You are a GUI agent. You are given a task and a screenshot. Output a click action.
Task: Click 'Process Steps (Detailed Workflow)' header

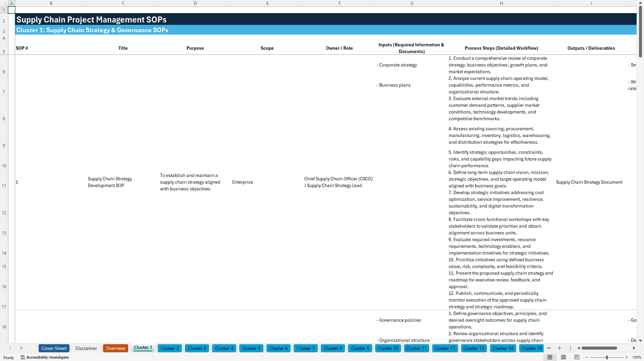[501, 48]
